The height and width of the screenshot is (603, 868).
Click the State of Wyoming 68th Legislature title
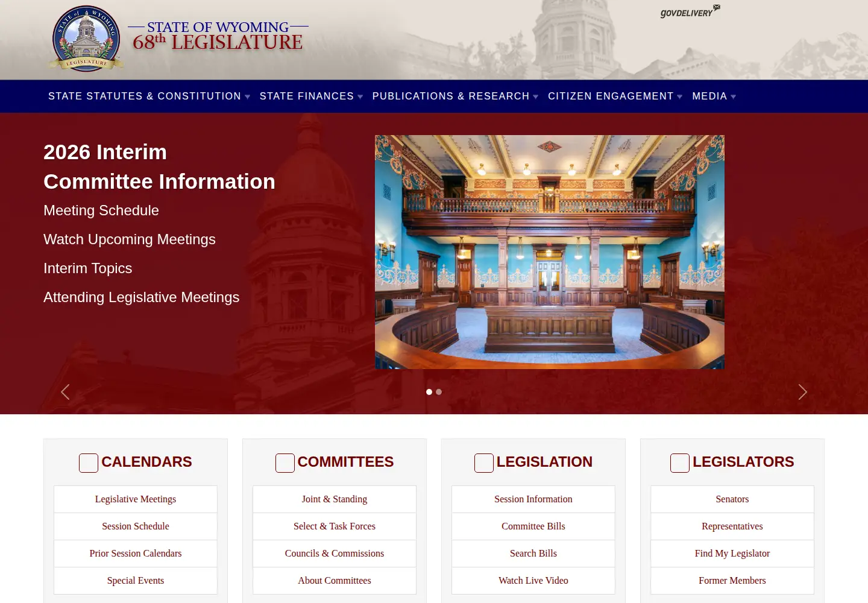point(218,36)
